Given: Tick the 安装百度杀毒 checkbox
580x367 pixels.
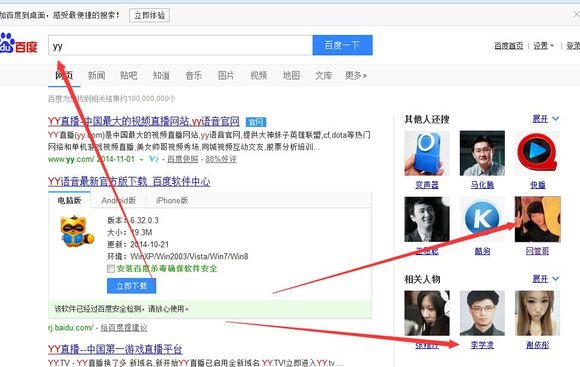Looking at the screenshot, I should pos(111,269).
